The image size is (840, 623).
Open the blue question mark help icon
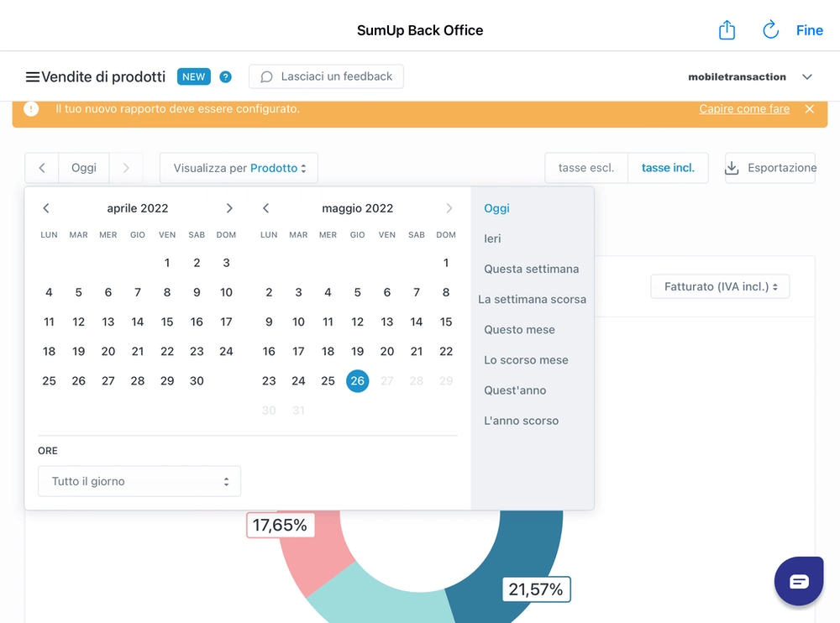[225, 76]
